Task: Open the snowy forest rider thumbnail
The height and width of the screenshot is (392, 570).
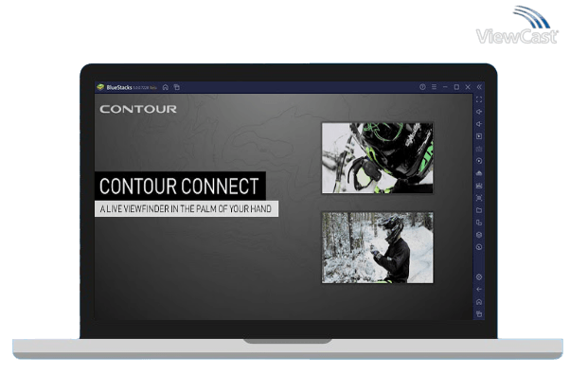Action: pyautogui.click(x=378, y=248)
